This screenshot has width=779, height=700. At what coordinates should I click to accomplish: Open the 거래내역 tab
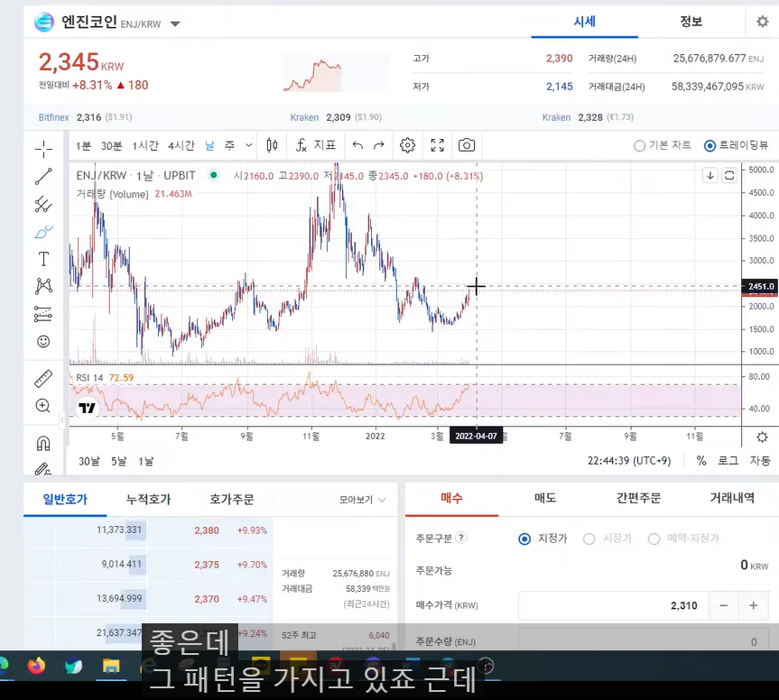pos(732,499)
